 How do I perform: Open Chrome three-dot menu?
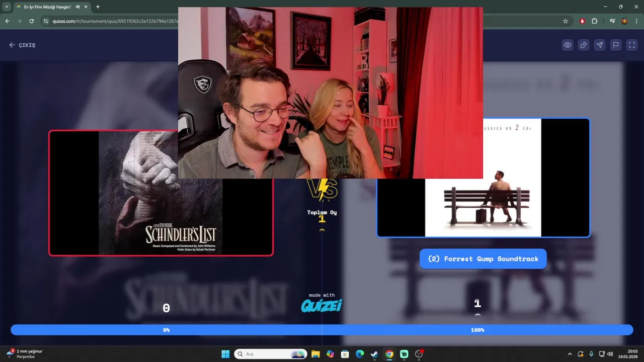pos(636,21)
